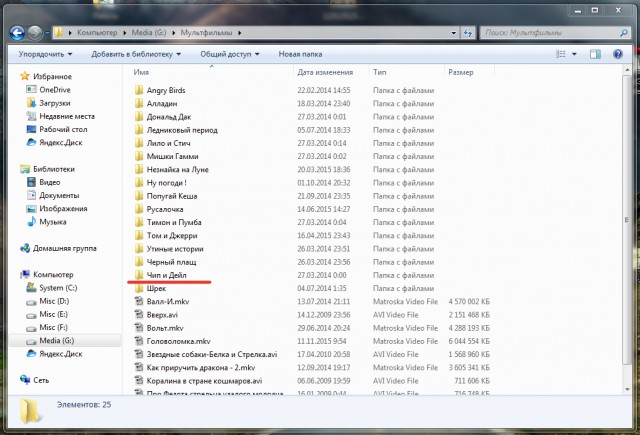Open the Общий доступ menu
Viewport: 640px width, 435px height.
(229, 54)
